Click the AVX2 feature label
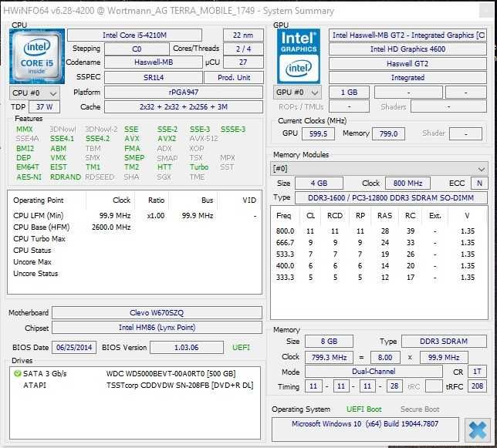 point(167,139)
